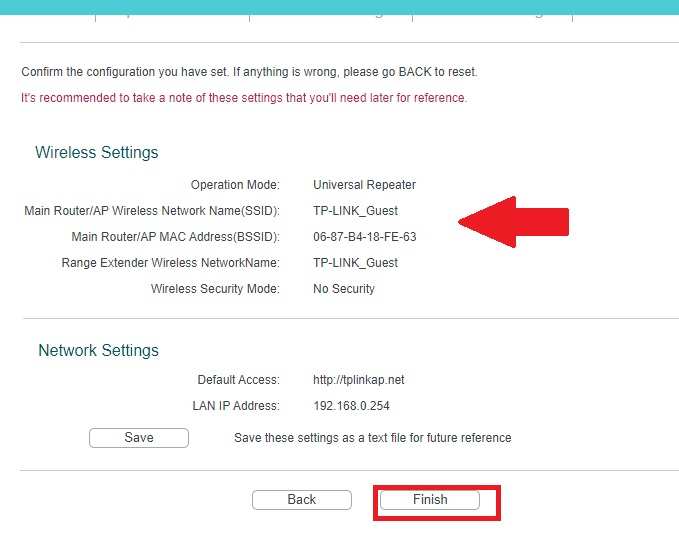Image resolution: width=679 pixels, height=537 pixels.
Task: Click the Main Router/AP MAC Address(BSSID) label
Action: coord(175,237)
